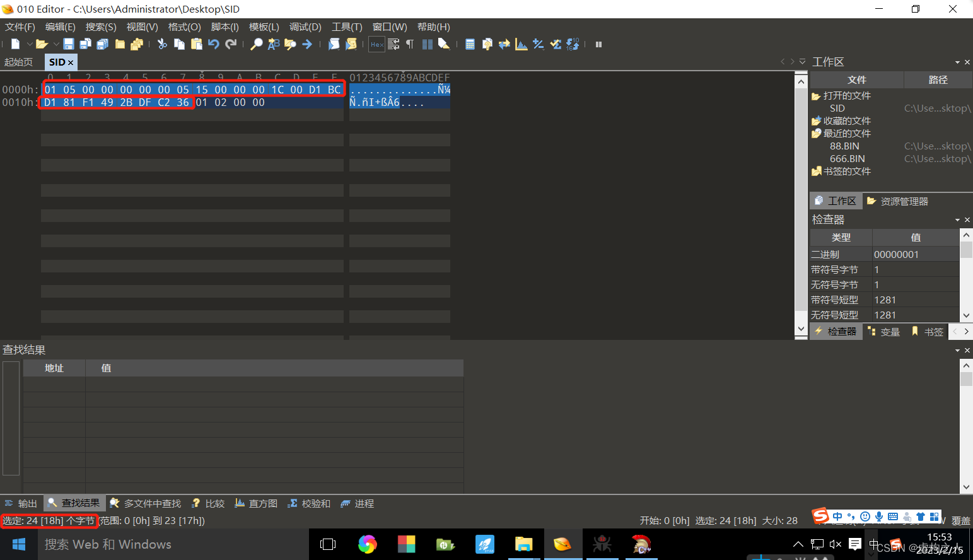The image size is (973, 560).
Task: Toggle Sogou punctuation mode button
Action: pyautogui.click(x=851, y=516)
